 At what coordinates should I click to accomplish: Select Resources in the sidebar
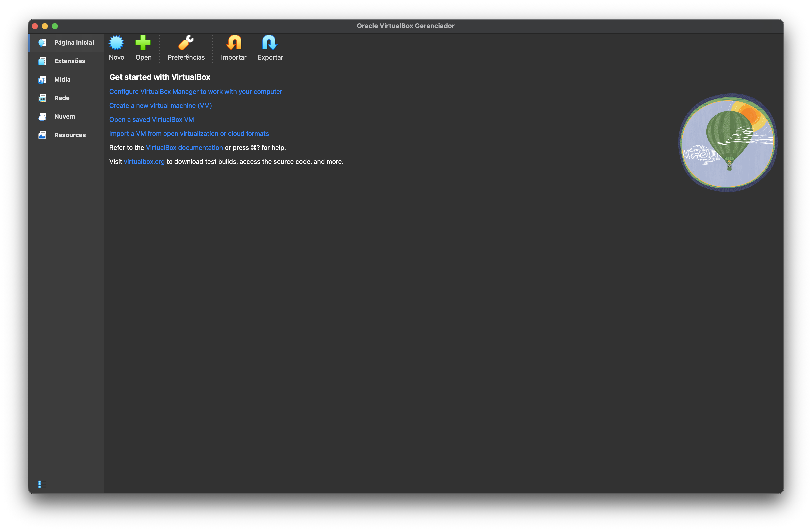click(70, 135)
